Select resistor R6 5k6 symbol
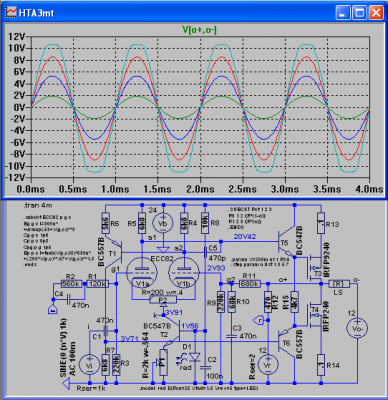 pos(105,223)
